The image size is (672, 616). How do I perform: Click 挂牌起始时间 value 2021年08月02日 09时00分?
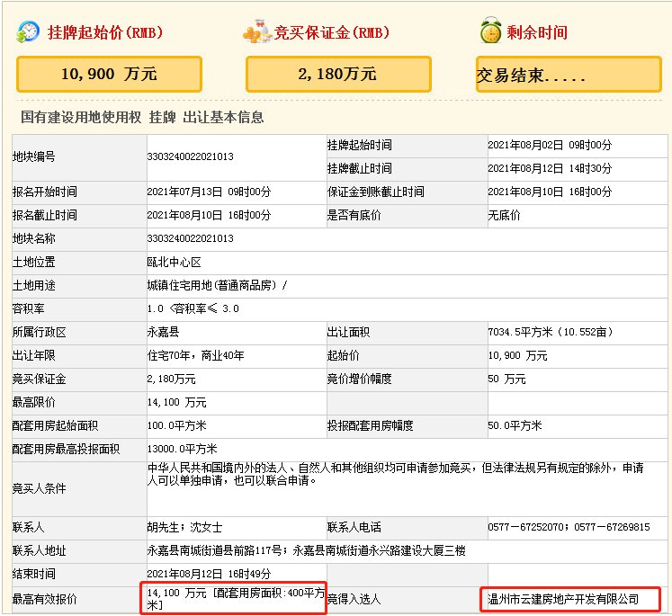tap(550, 145)
